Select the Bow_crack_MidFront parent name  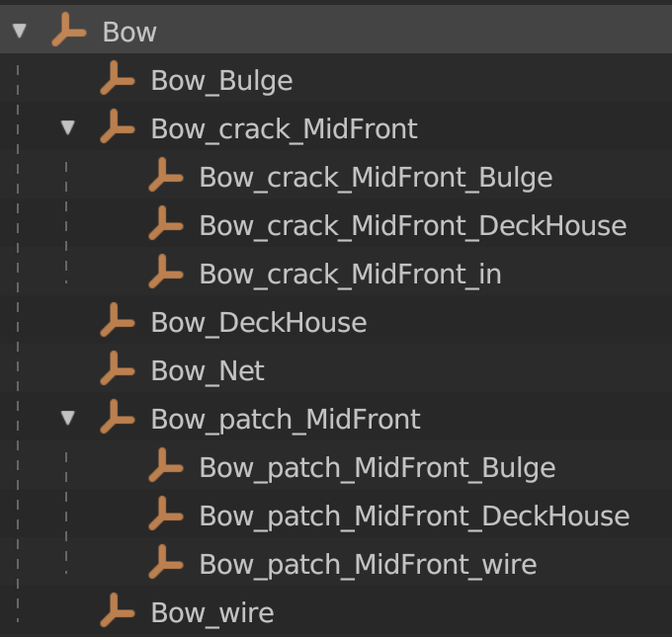click(284, 129)
